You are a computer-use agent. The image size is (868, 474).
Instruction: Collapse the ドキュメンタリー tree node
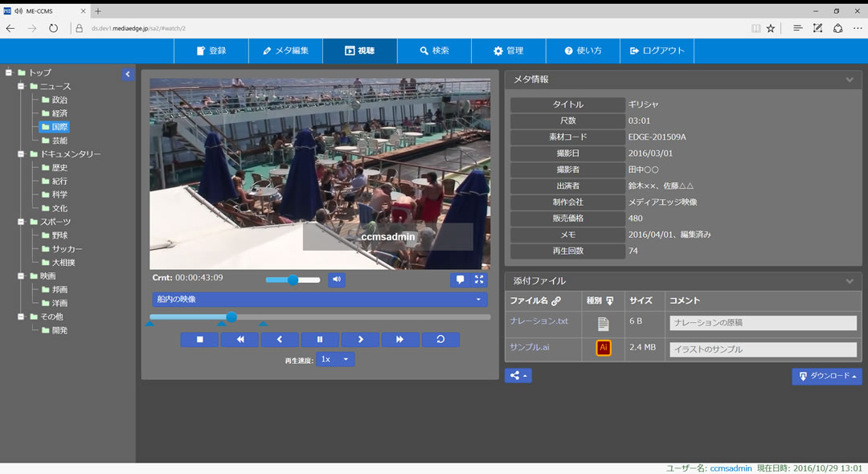[21, 153]
